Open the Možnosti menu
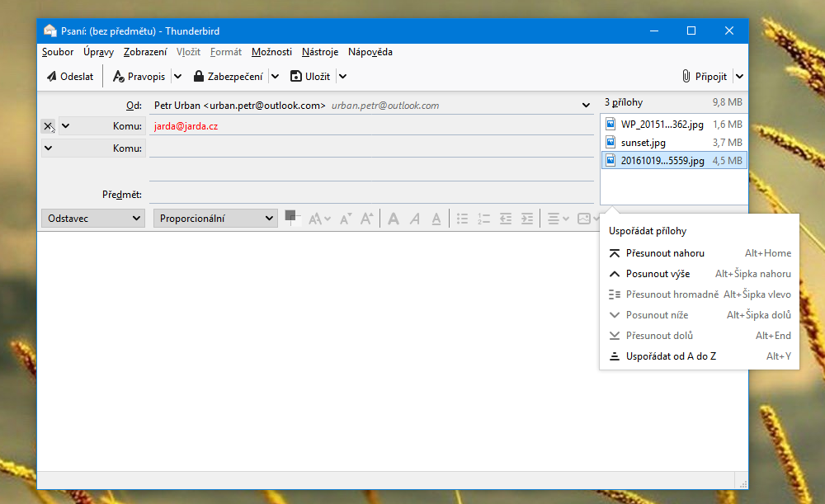This screenshot has height=504, width=825. point(271,52)
